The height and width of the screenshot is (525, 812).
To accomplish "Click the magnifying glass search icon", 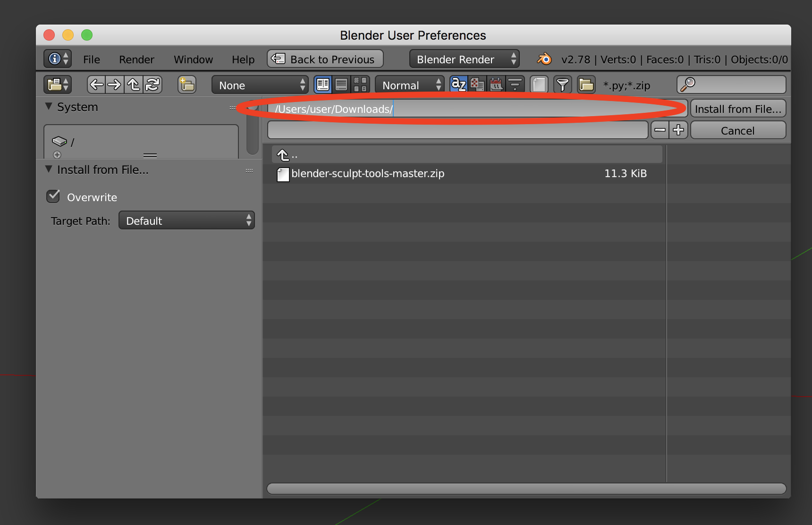I will point(687,85).
